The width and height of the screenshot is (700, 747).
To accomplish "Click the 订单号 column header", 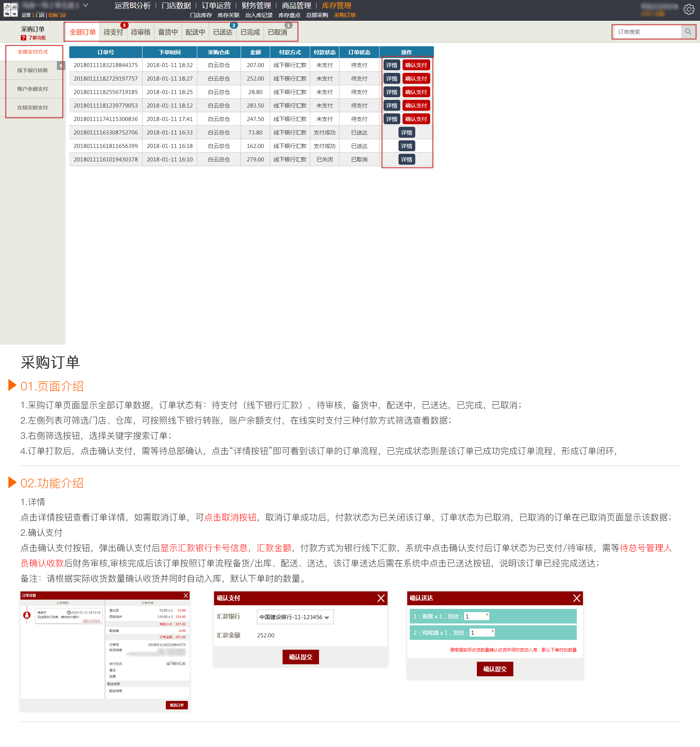I will pyautogui.click(x=106, y=52).
